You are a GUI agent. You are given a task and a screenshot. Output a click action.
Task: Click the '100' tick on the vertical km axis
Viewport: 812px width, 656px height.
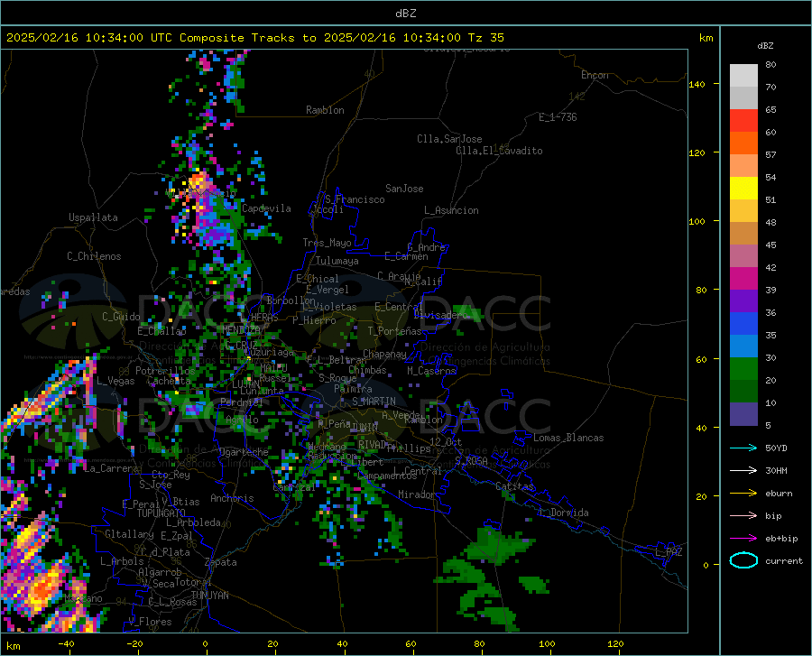(x=697, y=221)
